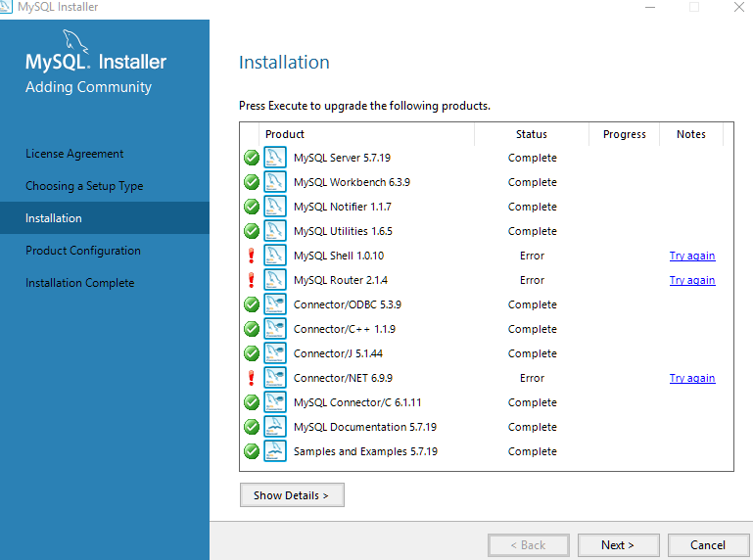Go to Choosing a Setup Type step

(84, 186)
